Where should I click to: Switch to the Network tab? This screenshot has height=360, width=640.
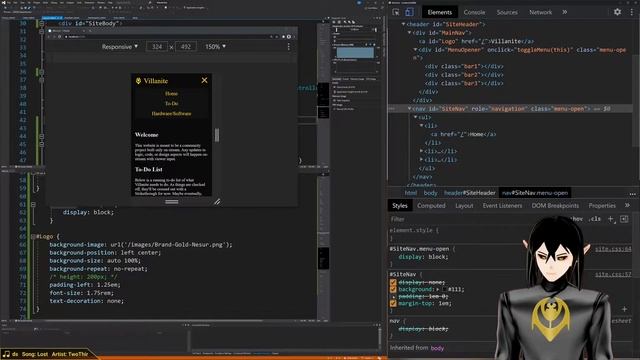(540, 12)
